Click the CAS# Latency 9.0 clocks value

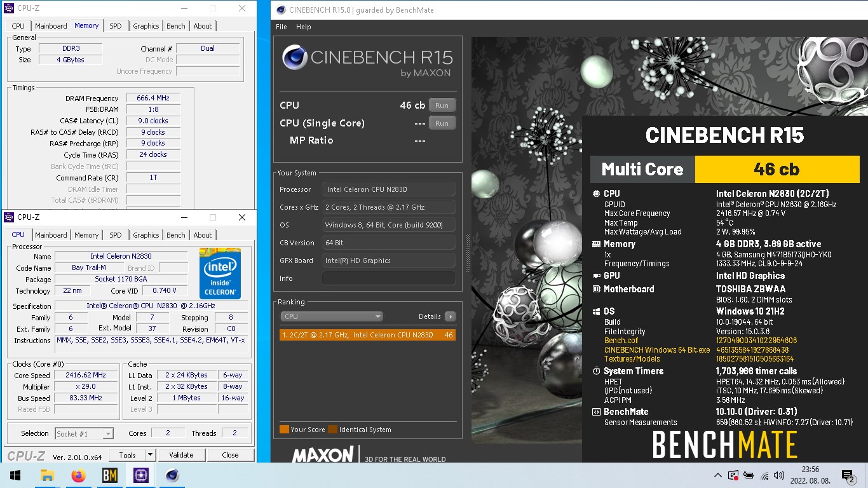(x=153, y=121)
